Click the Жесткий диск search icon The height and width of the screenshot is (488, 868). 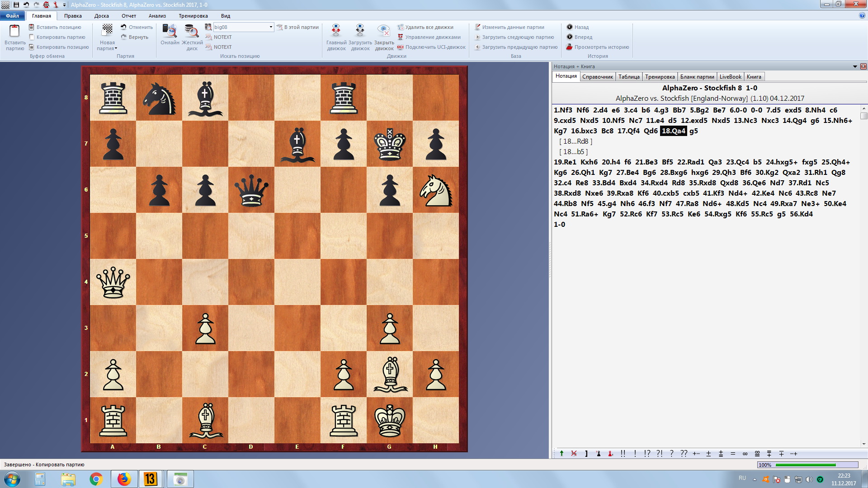tap(192, 32)
